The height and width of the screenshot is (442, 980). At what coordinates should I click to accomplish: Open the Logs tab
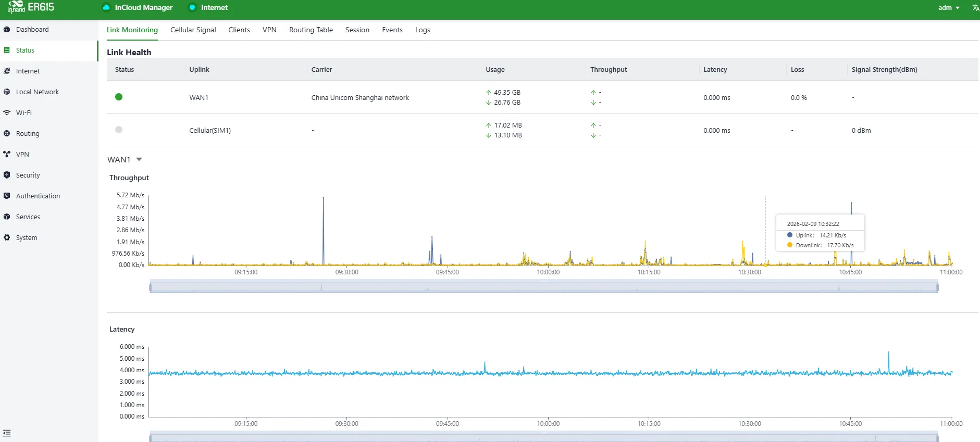coord(423,30)
